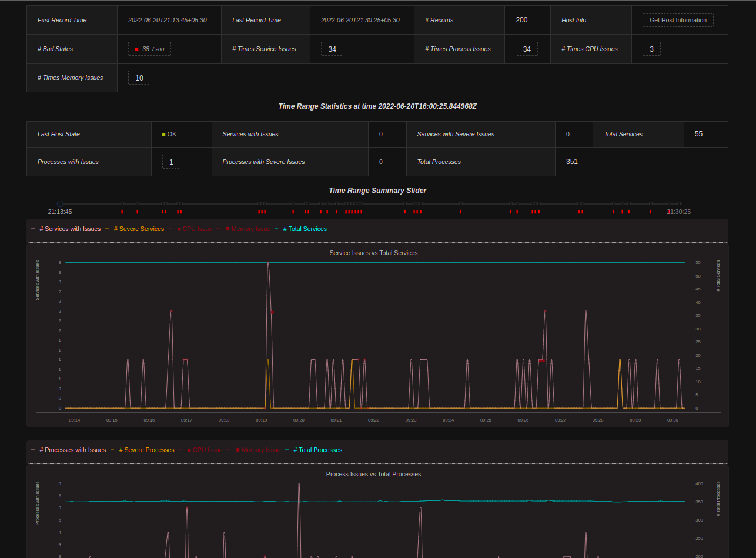Image resolution: width=756 pixels, height=558 pixels.
Task: Click the 'Process Issues vs Total Processes' title
Action: [374, 474]
